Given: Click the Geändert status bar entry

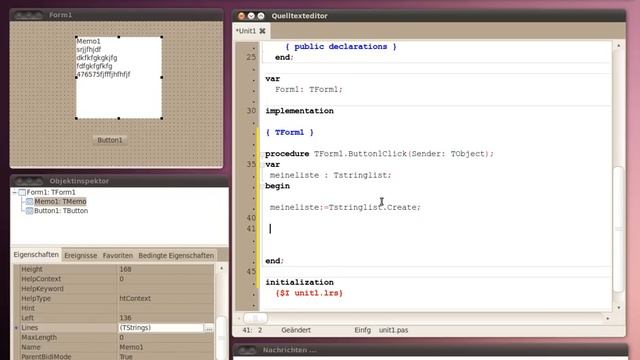Looking at the screenshot, I should click(296, 330).
